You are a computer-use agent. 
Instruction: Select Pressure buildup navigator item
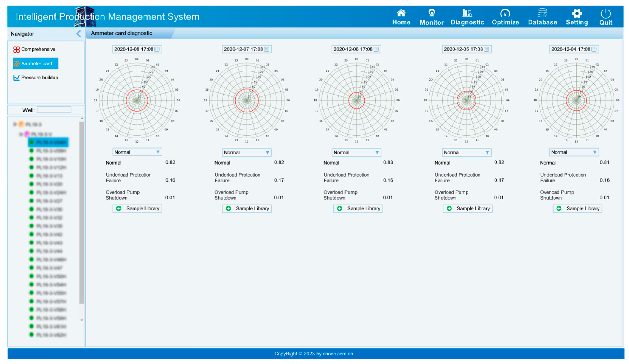36,78
